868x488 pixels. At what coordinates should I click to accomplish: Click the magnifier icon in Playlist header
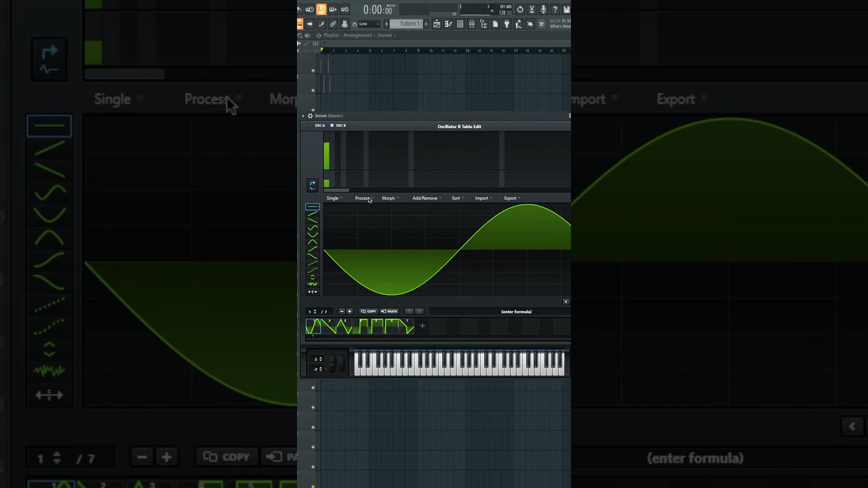(300, 35)
